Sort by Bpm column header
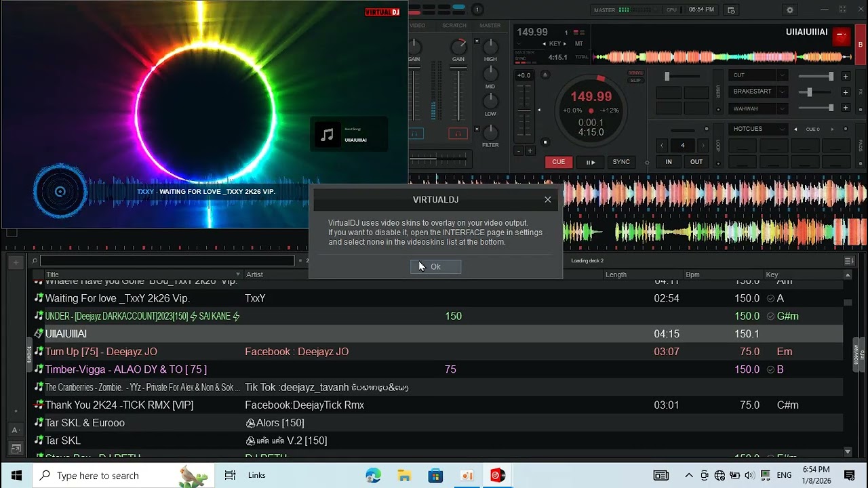 (692, 274)
